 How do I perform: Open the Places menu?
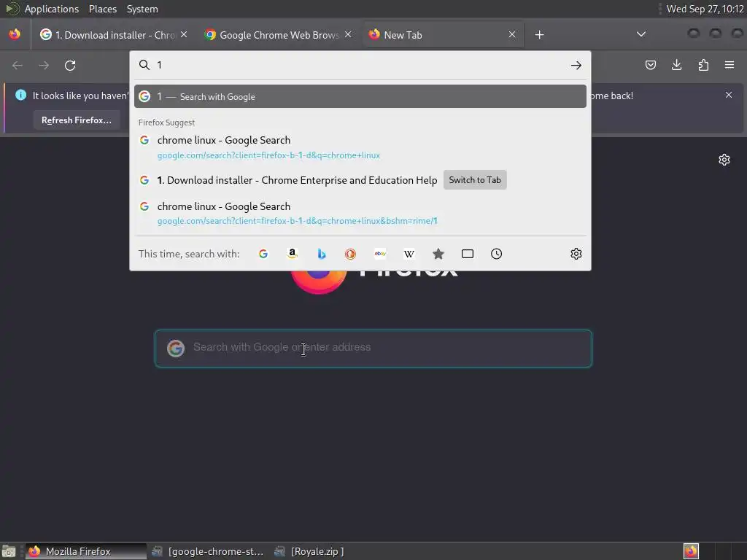tap(102, 9)
